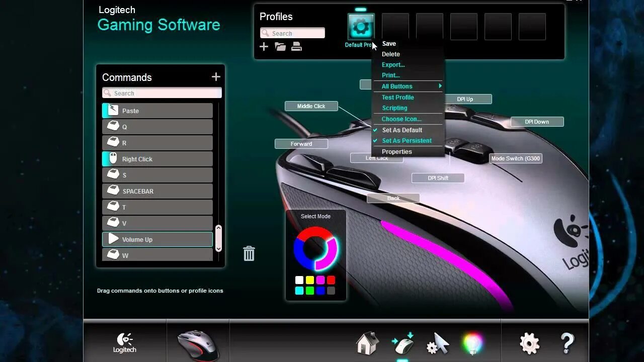The height and width of the screenshot is (362, 644).
Task: Click the SPACEBAR command key icon
Action: pos(113,191)
